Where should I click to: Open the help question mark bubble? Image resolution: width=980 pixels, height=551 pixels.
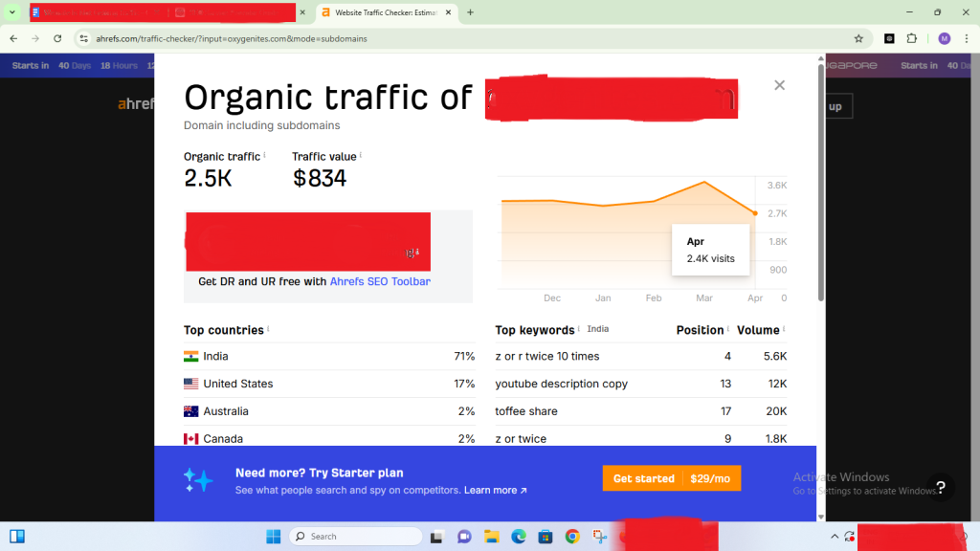click(940, 487)
